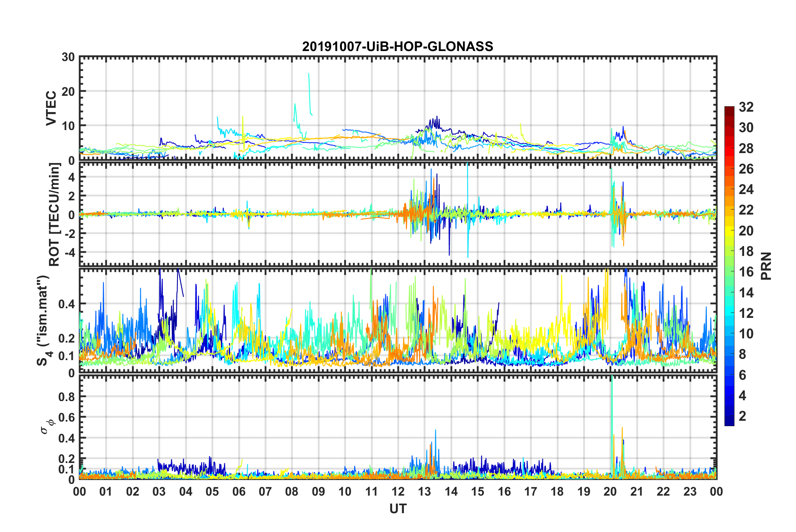
Task: Click the "01" hour label on UT axis
Action: pos(106,491)
